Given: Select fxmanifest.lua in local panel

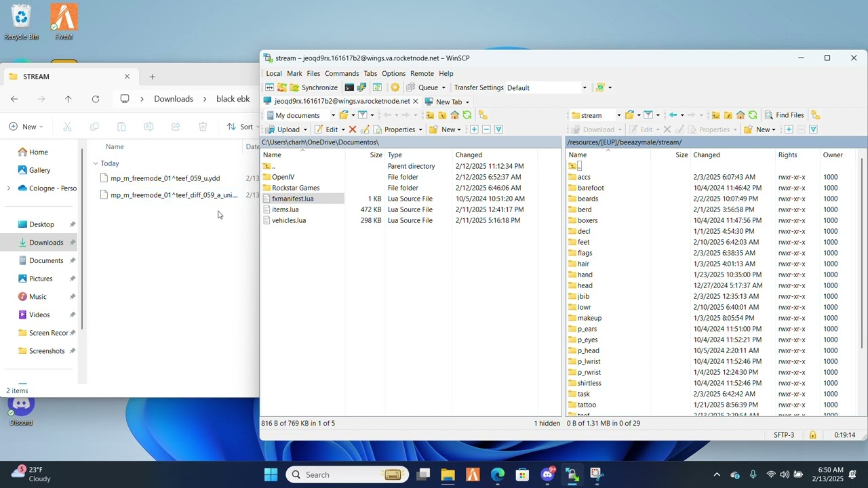Looking at the screenshot, I should click(x=292, y=199).
